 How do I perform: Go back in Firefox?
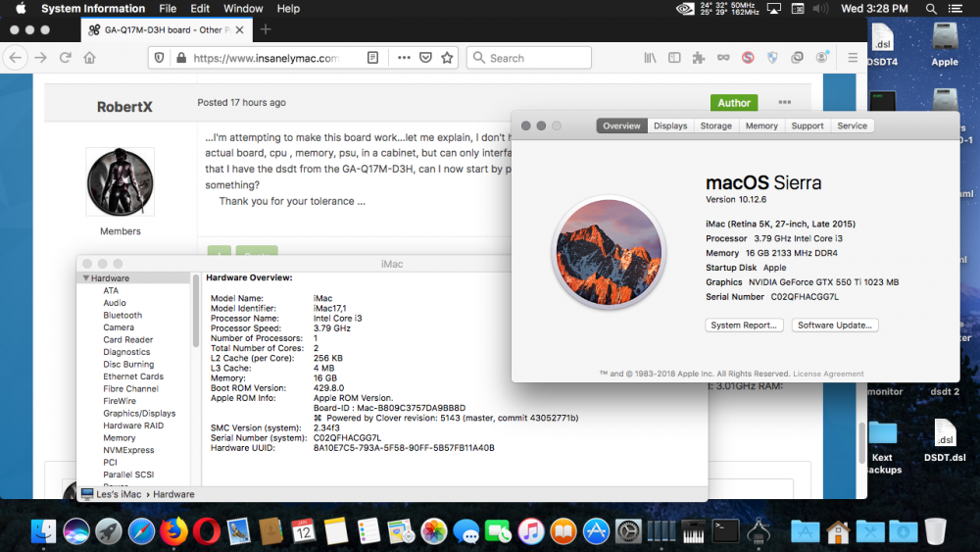tap(16, 58)
